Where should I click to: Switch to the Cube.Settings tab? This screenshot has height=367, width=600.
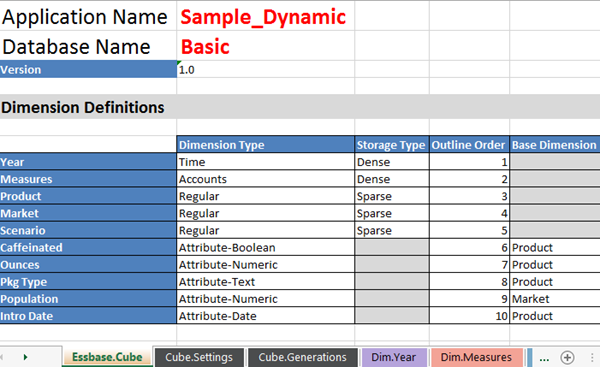coord(199,357)
